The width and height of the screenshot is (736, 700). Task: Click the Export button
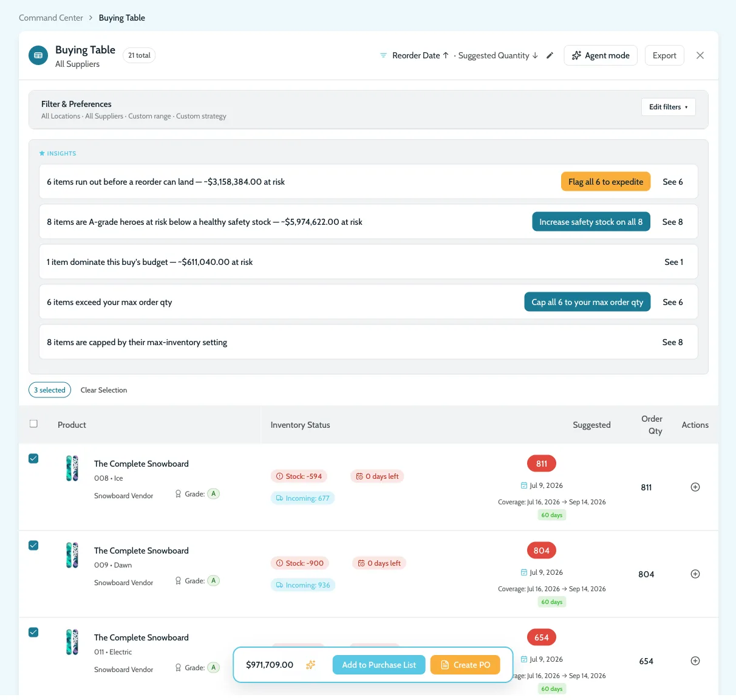pos(664,55)
